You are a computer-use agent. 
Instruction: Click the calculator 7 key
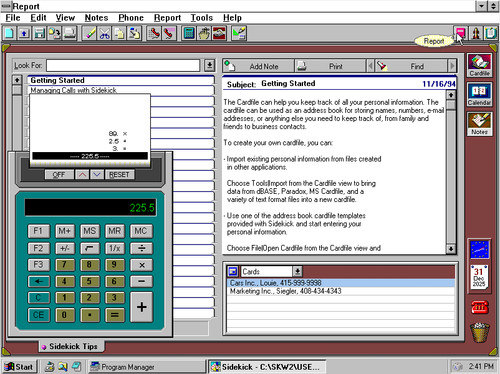(x=64, y=265)
